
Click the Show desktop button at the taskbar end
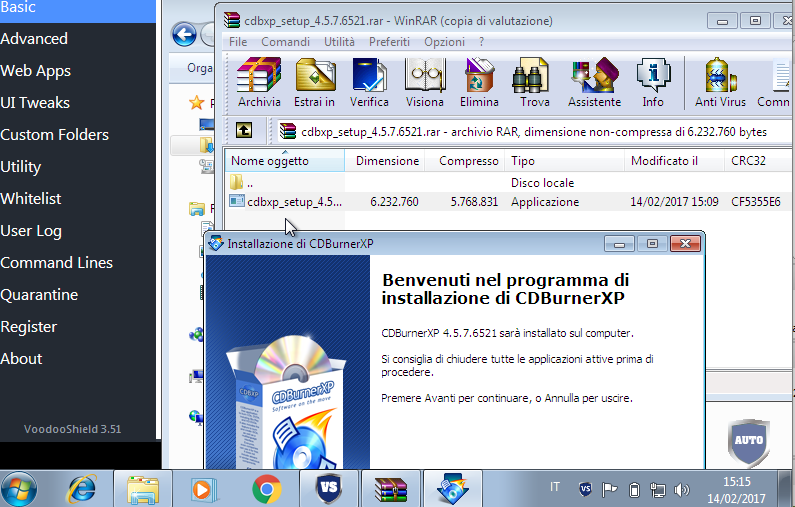point(786,489)
